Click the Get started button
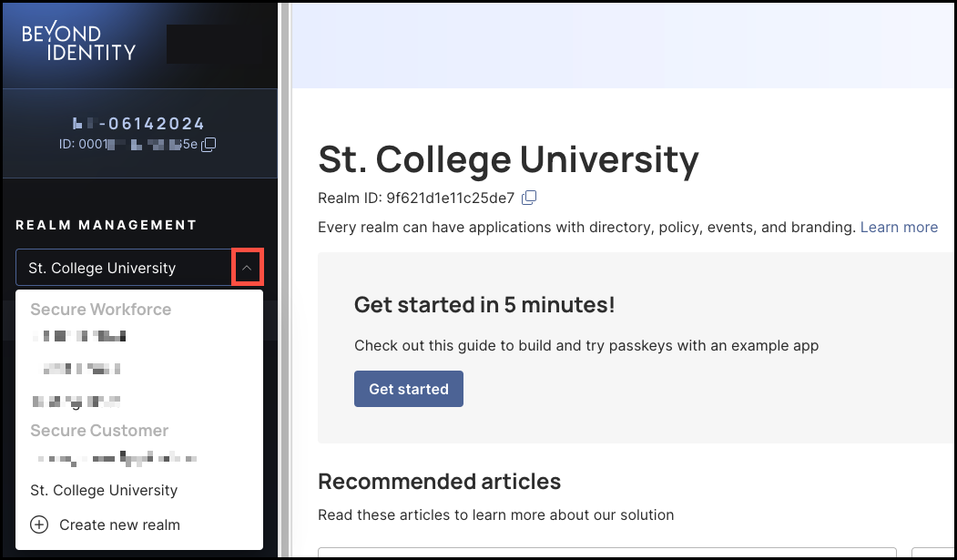The image size is (957, 560). coord(409,389)
